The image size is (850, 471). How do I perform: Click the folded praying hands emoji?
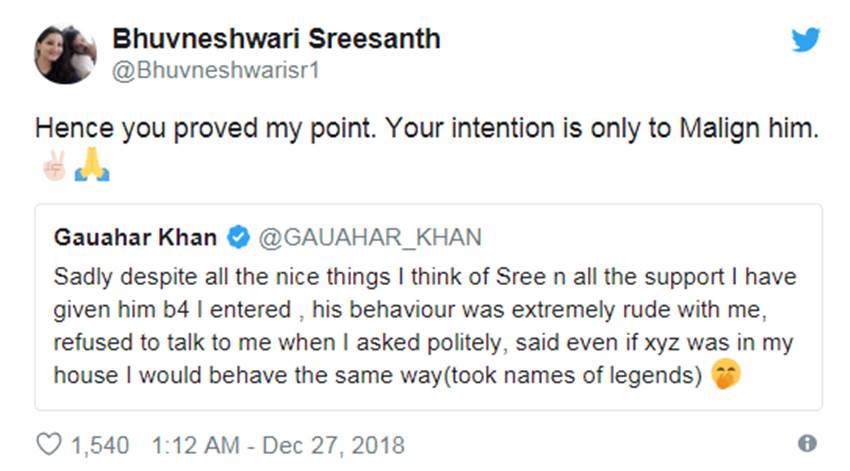click(x=92, y=164)
